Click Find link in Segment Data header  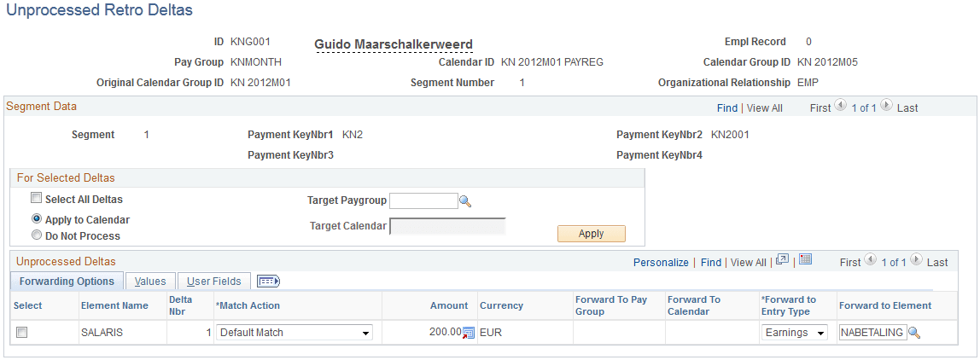726,108
